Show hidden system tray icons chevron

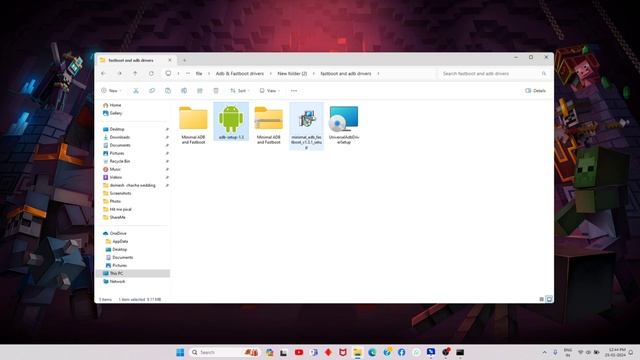[x=544, y=352]
